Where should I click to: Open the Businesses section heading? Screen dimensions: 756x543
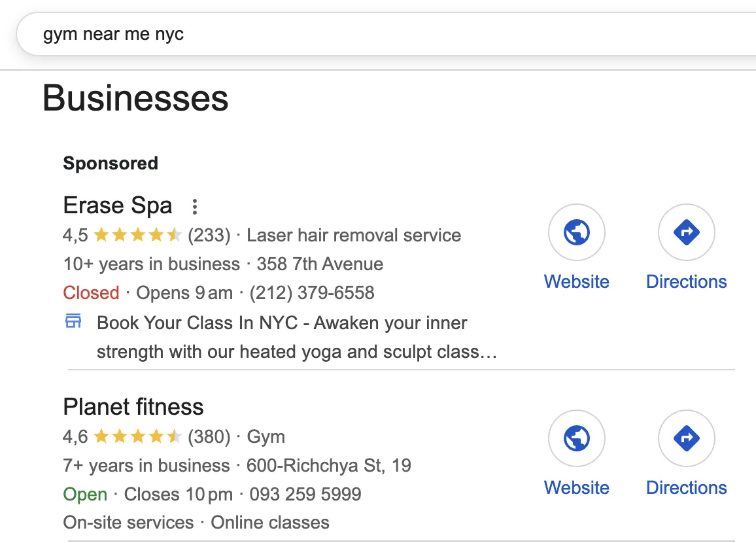point(135,98)
